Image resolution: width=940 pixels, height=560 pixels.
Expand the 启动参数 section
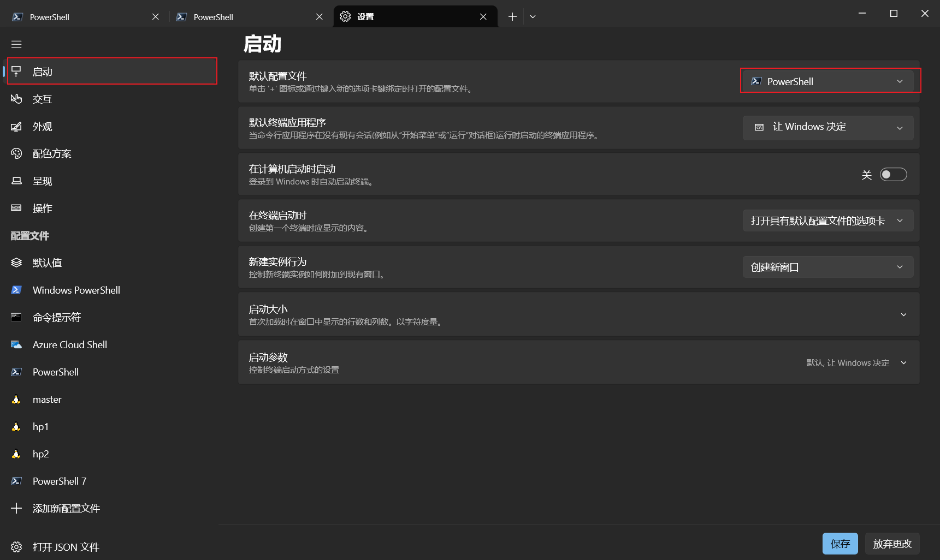tap(903, 363)
